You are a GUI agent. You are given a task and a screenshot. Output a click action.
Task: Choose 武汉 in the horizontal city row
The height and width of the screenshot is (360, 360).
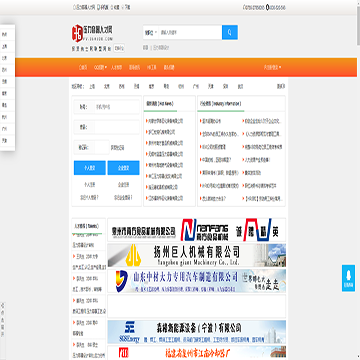[x=240, y=87]
